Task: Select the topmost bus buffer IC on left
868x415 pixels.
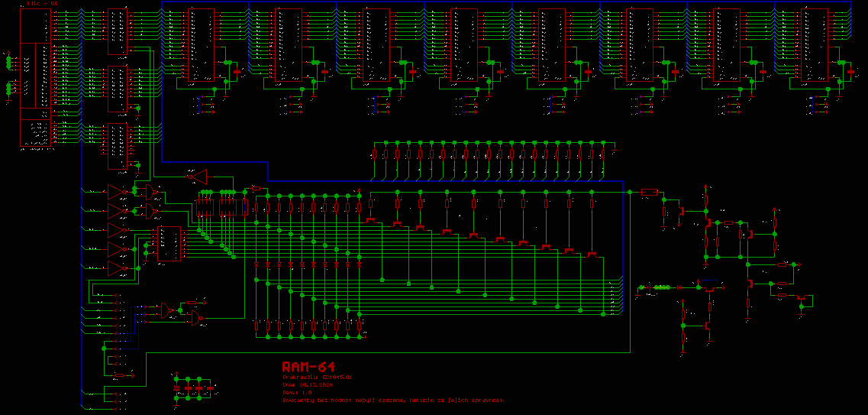Action: pyautogui.click(x=118, y=31)
